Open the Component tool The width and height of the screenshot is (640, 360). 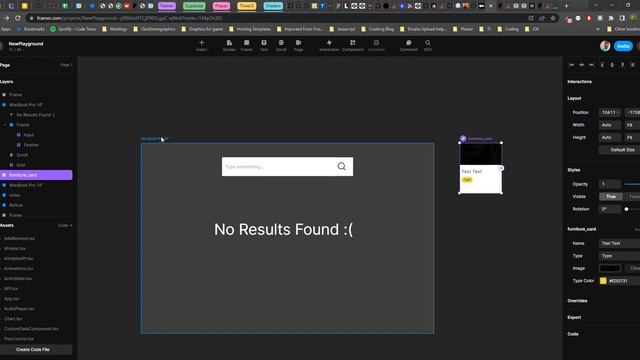tap(353, 45)
